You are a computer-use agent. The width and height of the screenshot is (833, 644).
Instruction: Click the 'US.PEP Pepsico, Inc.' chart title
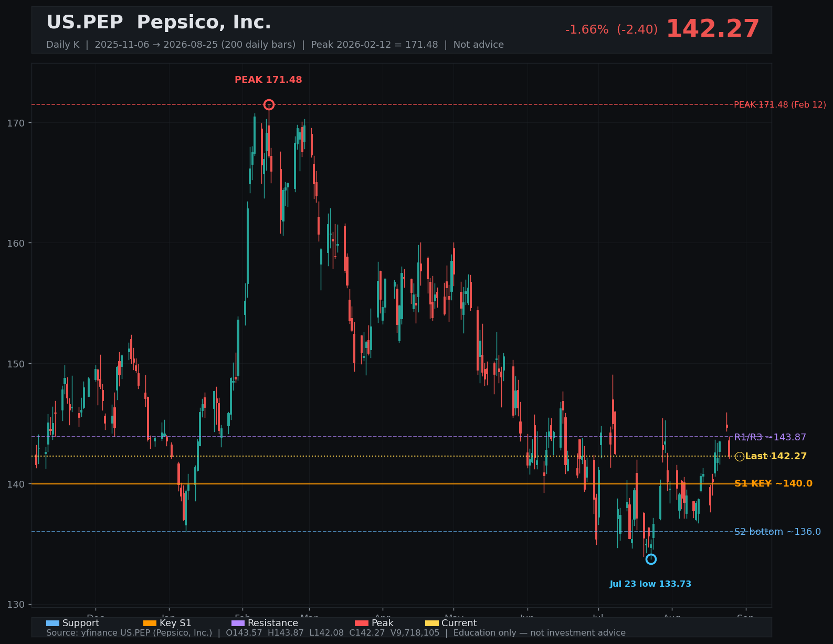click(x=159, y=23)
